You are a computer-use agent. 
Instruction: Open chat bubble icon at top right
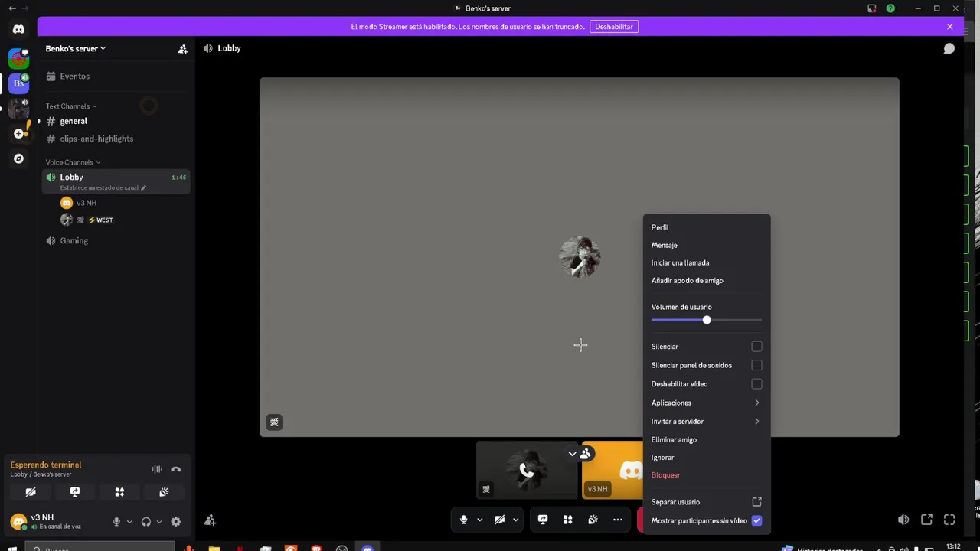click(949, 48)
